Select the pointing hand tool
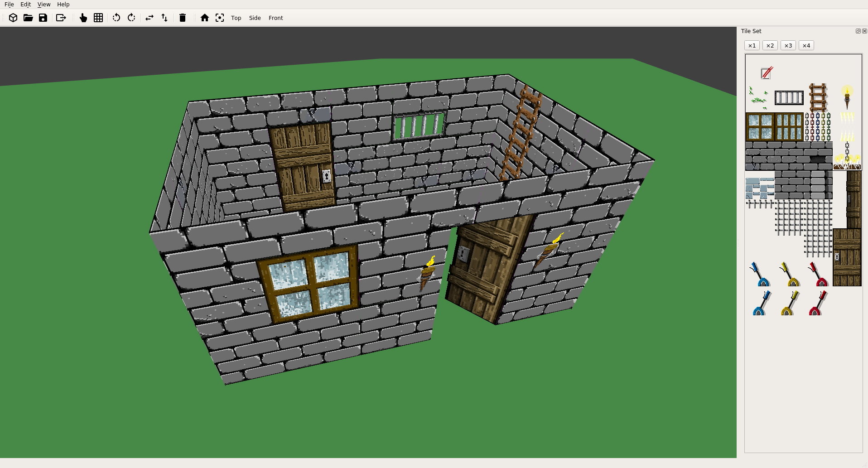Image resolution: width=868 pixels, height=468 pixels. [83, 18]
